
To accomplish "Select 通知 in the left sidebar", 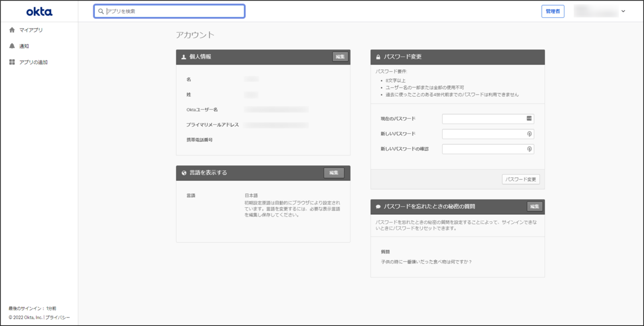I will (24, 46).
